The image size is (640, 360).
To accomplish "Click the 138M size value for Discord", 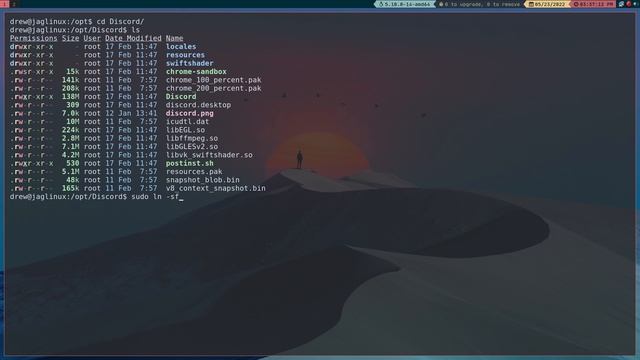I will click(x=71, y=97).
